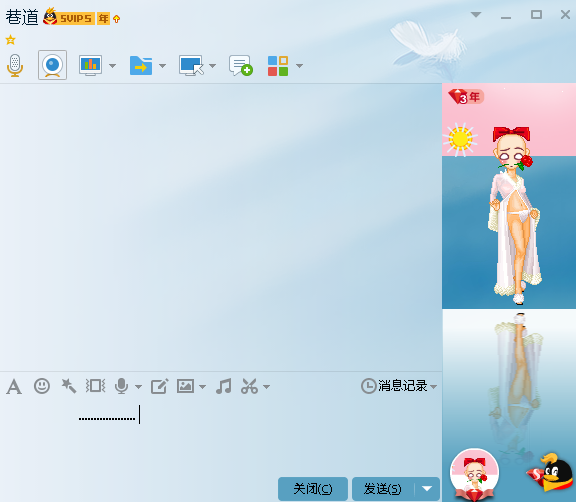The image size is (576, 502).
Task: Minimize the chat window
Action: pyautogui.click(x=506, y=17)
